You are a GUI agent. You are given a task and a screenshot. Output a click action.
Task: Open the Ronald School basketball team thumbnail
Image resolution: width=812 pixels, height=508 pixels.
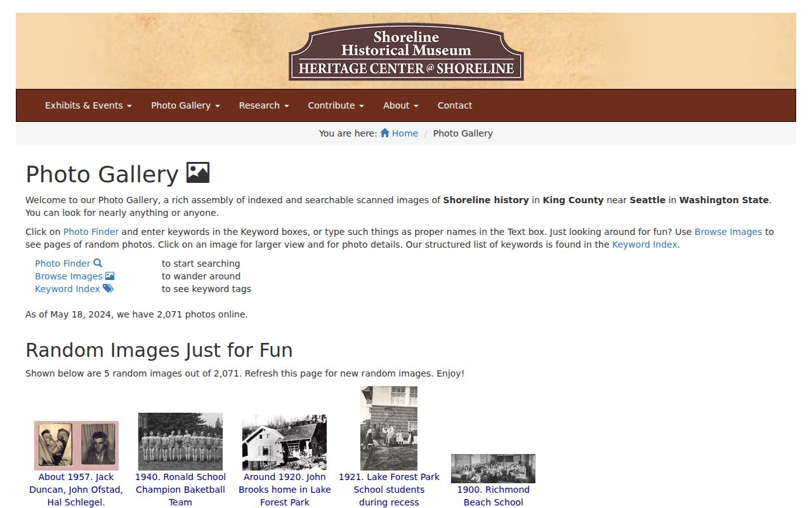pos(180,441)
